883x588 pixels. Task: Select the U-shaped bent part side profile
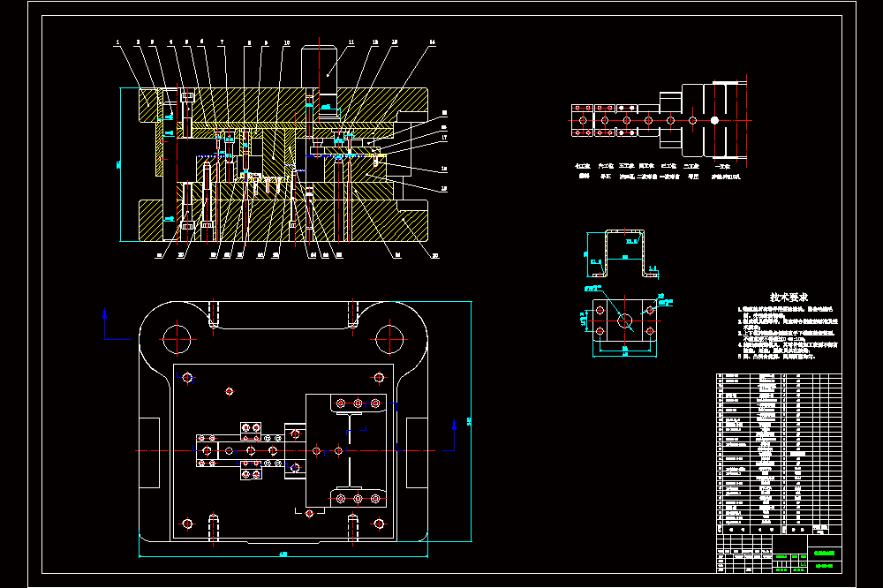pos(624,253)
